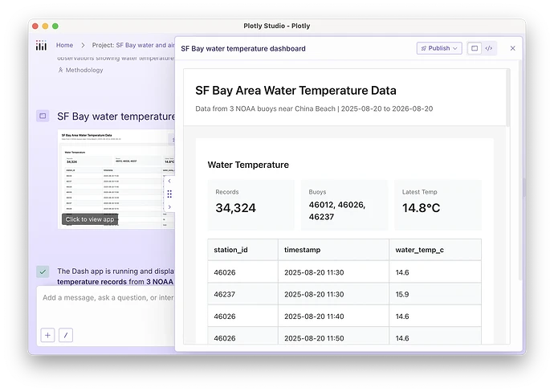Open the Methodology link
Image resolution: width=554 pixels, height=392 pixels.
click(84, 70)
